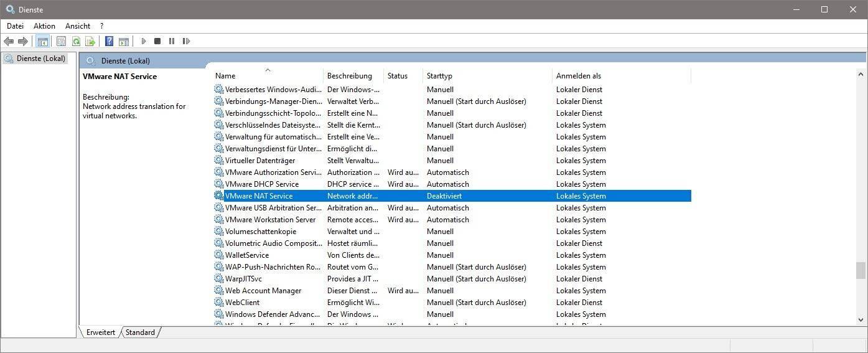
Task: Pause the service with the pause icon
Action: point(172,41)
